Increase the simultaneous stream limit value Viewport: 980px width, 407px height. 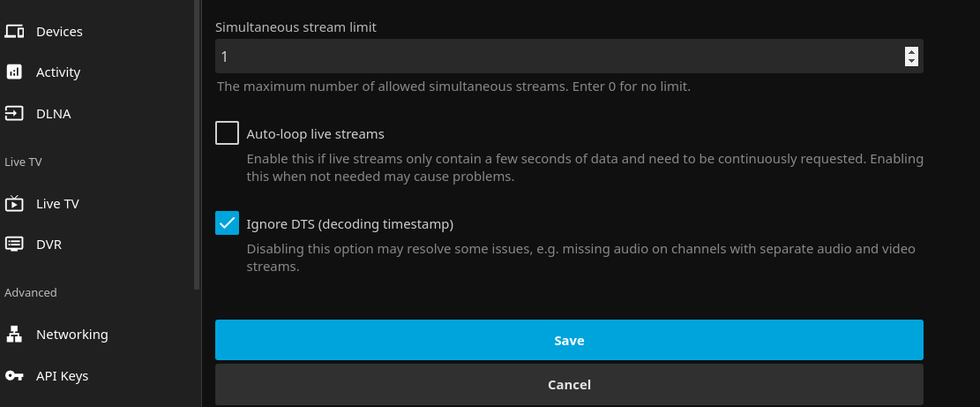coord(911,51)
